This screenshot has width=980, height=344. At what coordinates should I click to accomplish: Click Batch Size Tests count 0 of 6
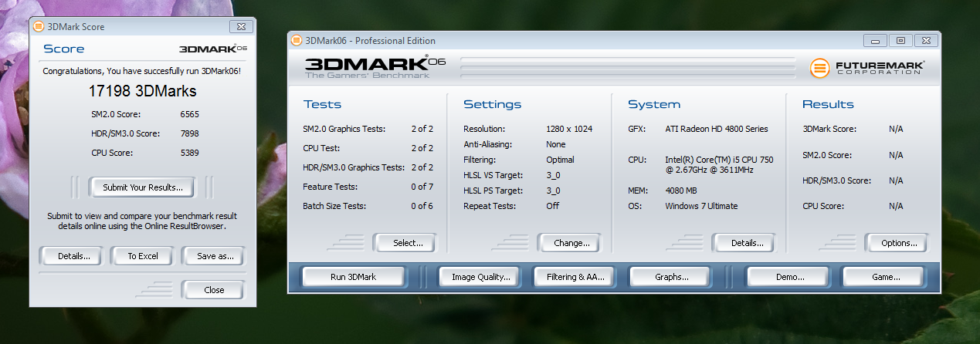pos(422,206)
